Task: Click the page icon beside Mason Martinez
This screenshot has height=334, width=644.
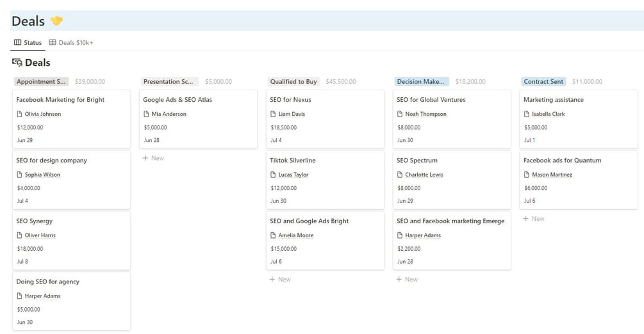Action: (527, 175)
